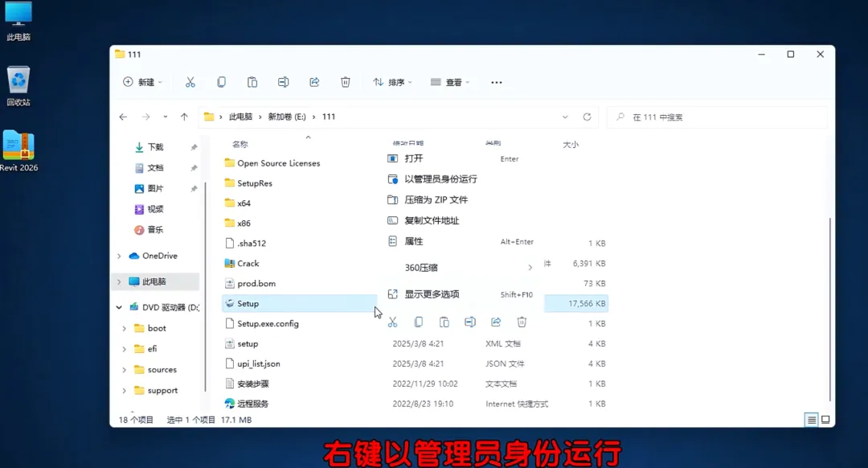Select 图片 in the quick access sidebar

(156, 188)
